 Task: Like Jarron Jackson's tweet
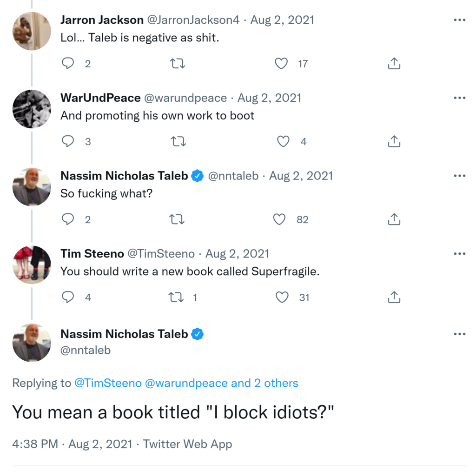point(281,64)
